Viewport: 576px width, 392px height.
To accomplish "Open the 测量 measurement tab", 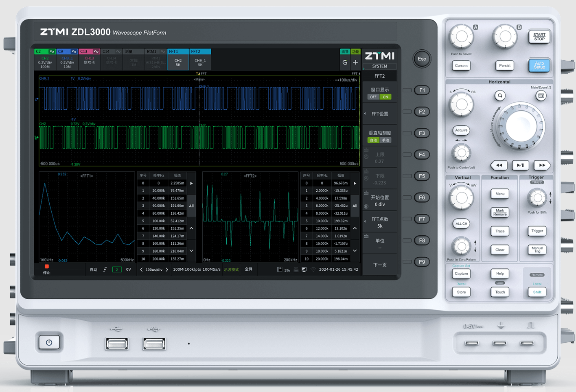I will tap(134, 59).
